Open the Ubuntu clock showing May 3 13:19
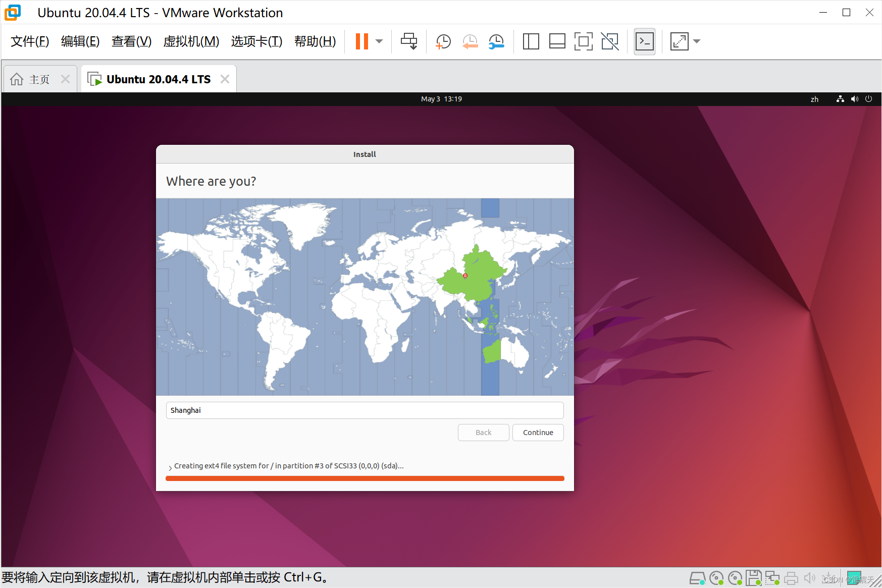 [441, 99]
